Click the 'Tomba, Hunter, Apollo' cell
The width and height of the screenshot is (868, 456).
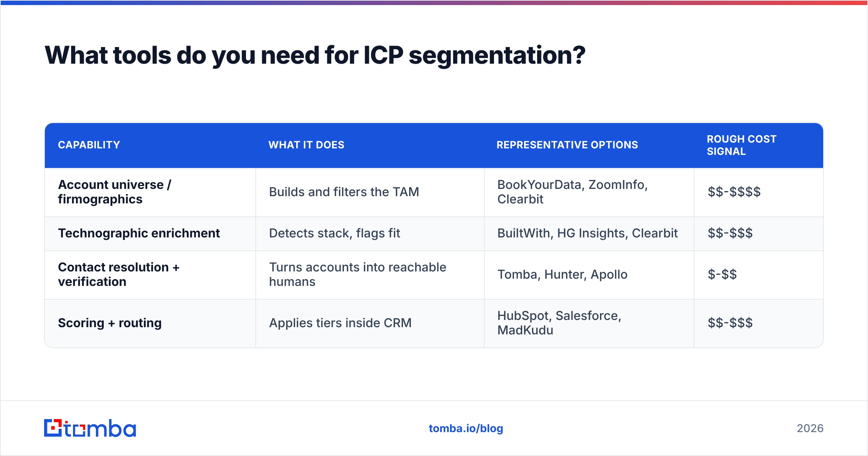[x=589, y=275]
